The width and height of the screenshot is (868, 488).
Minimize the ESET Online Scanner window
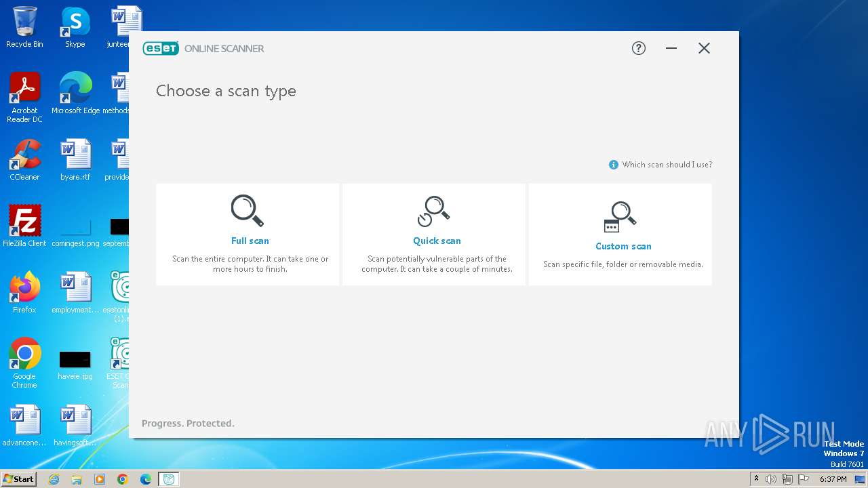tap(671, 48)
